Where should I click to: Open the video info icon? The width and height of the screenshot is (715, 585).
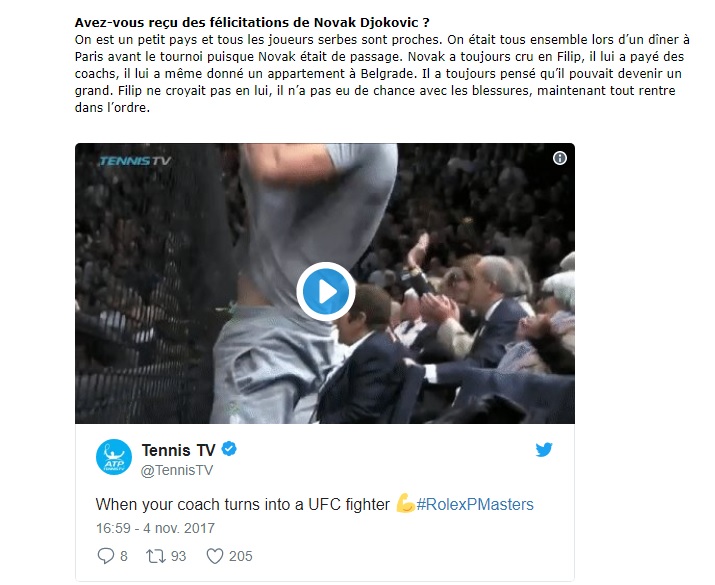click(x=560, y=158)
